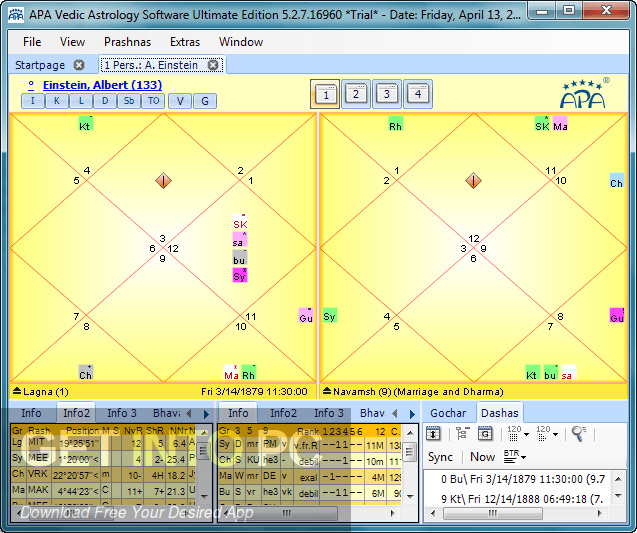This screenshot has height=533, width=637.
Task: Open the File menu
Action: (x=32, y=42)
